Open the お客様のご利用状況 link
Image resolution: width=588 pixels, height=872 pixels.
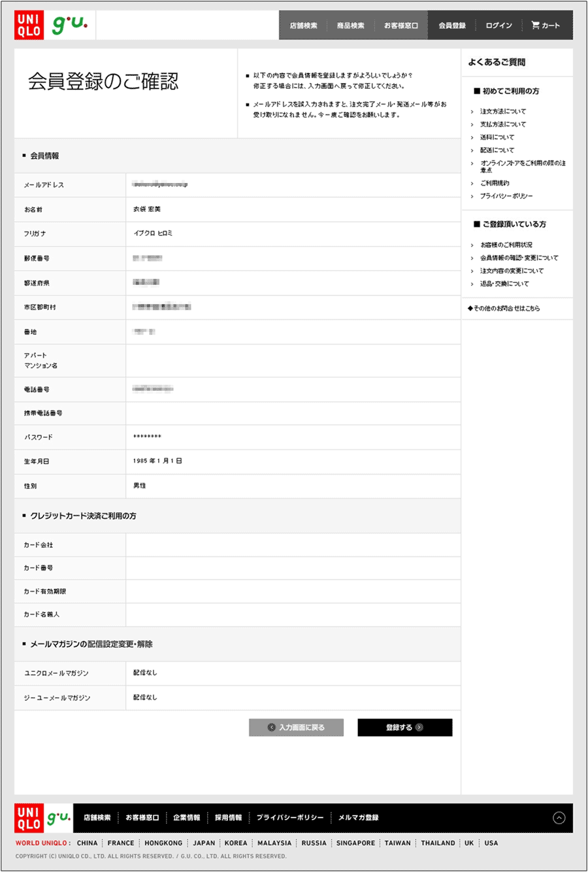pos(506,244)
